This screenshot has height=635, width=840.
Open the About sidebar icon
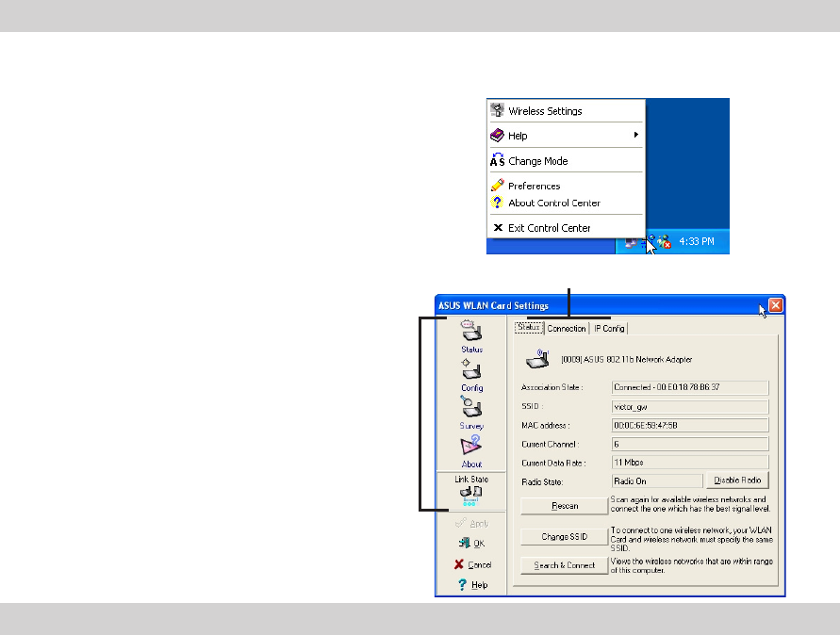471,446
